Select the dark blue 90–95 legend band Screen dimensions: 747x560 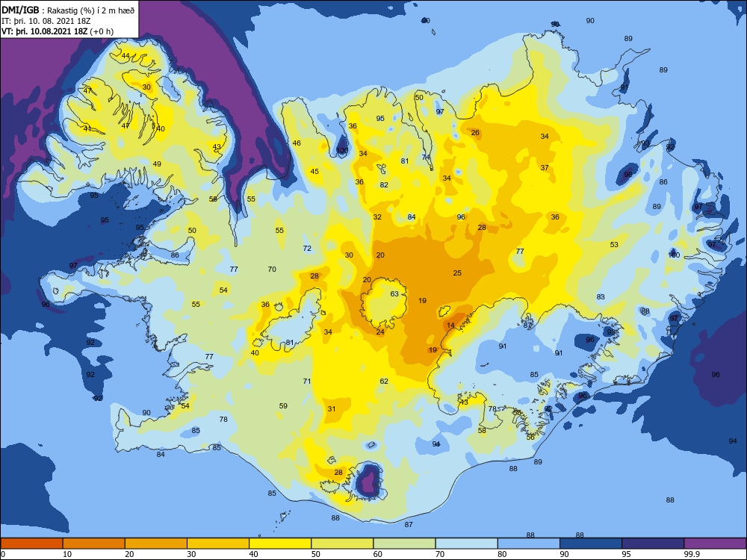pos(591,544)
